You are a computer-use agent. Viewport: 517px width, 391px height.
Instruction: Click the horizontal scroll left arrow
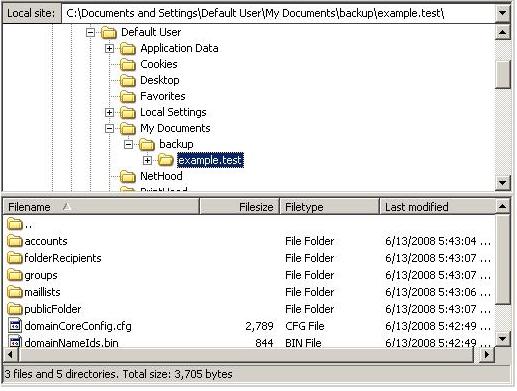pos(11,354)
